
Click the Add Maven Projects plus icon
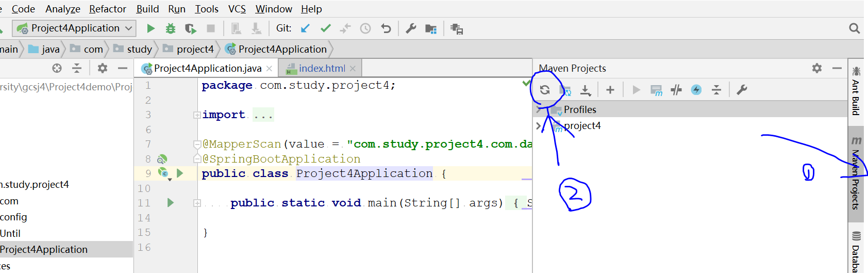[x=610, y=90]
